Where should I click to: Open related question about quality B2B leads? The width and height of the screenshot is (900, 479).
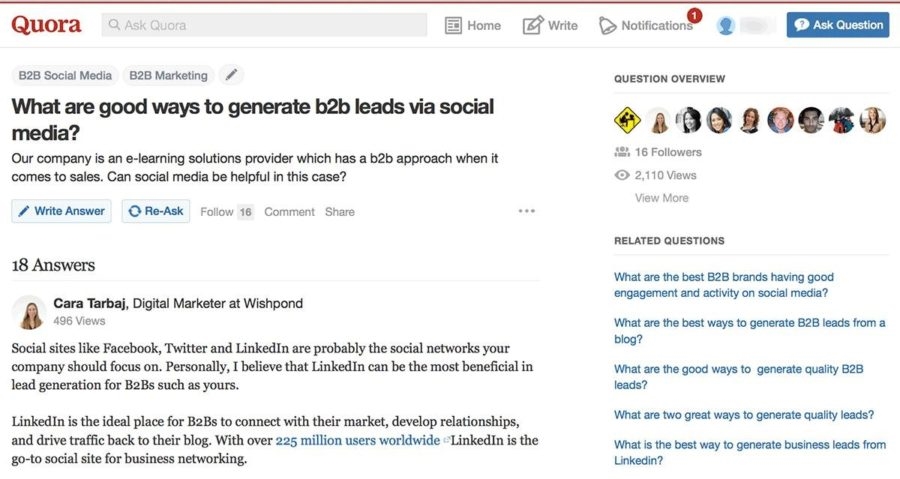point(738,376)
